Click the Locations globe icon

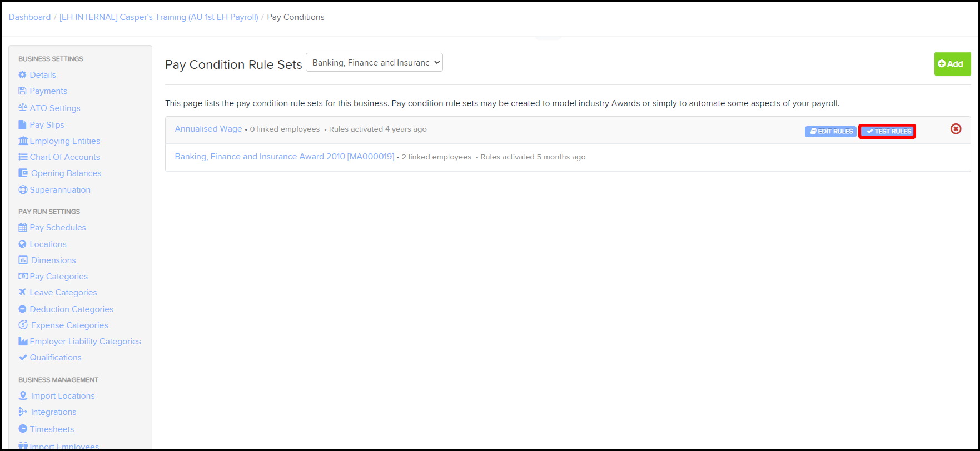point(23,244)
